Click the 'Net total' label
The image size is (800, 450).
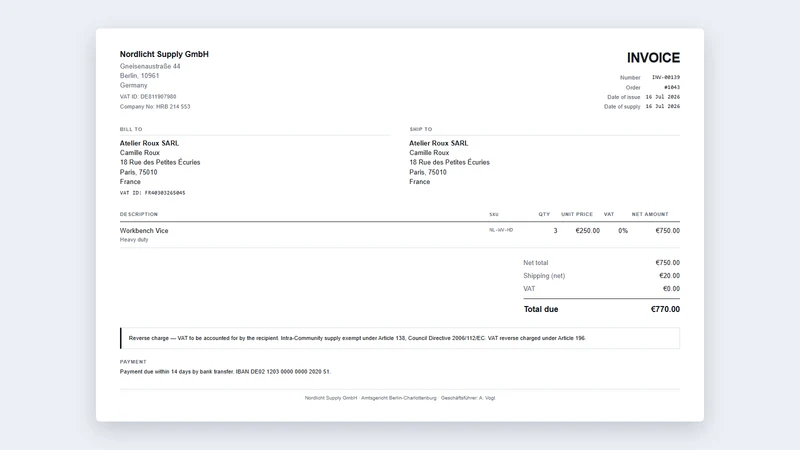click(536, 263)
